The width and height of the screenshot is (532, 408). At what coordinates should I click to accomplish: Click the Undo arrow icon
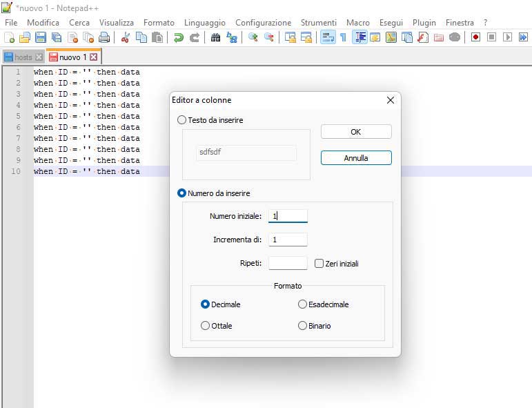coord(179,37)
